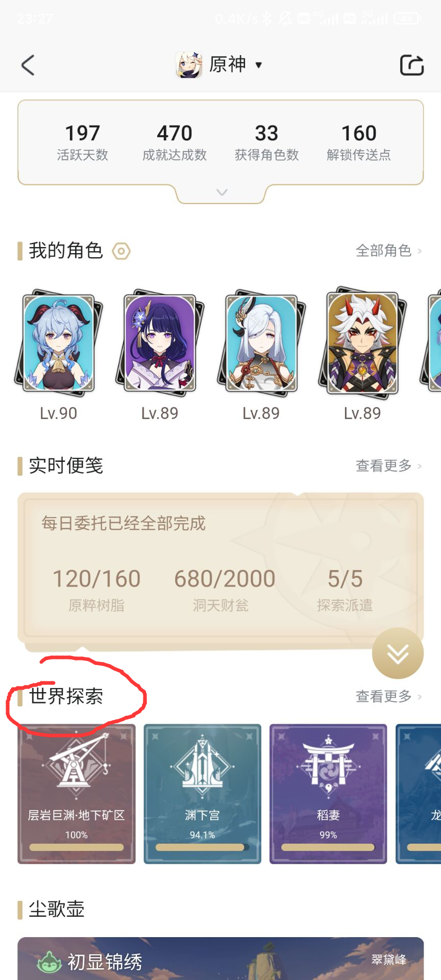Viewport: 441px width, 980px height.
Task: Open 全部角色 to view all characters
Action: coord(389,251)
